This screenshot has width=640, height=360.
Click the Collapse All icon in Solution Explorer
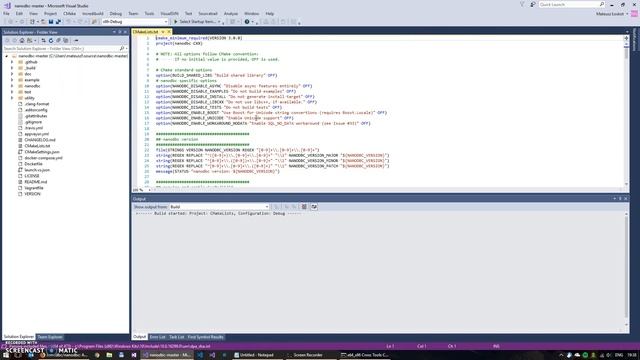point(58,40)
